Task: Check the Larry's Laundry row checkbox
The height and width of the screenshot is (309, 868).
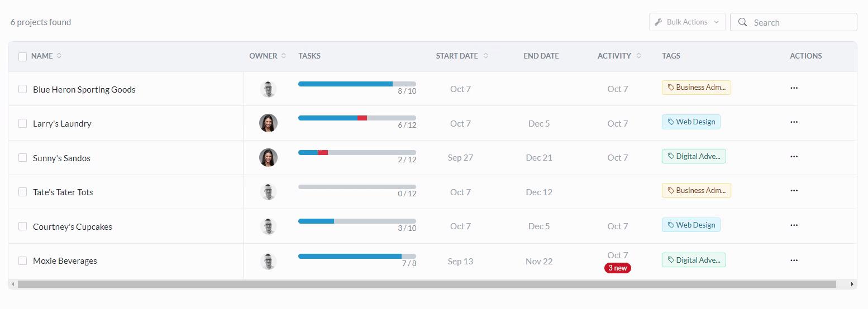Action: point(22,123)
